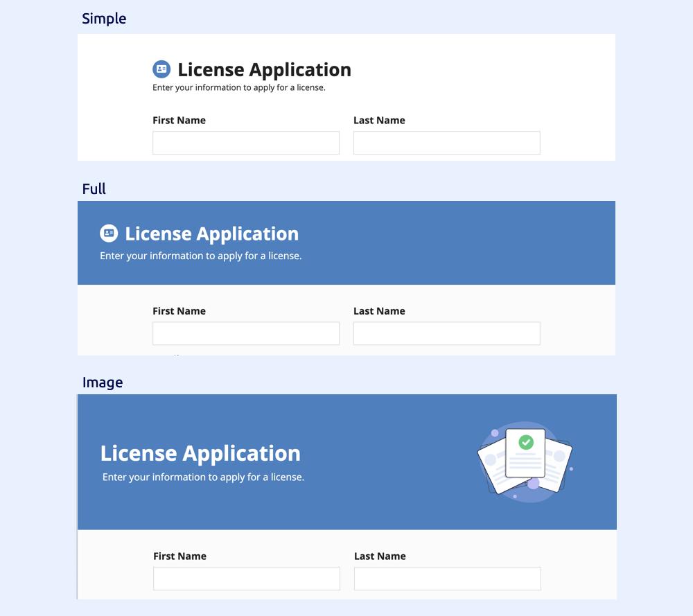This screenshot has width=693, height=616.
Task: Focus the First Name field in Image form
Action: pyautogui.click(x=247, y=579)
